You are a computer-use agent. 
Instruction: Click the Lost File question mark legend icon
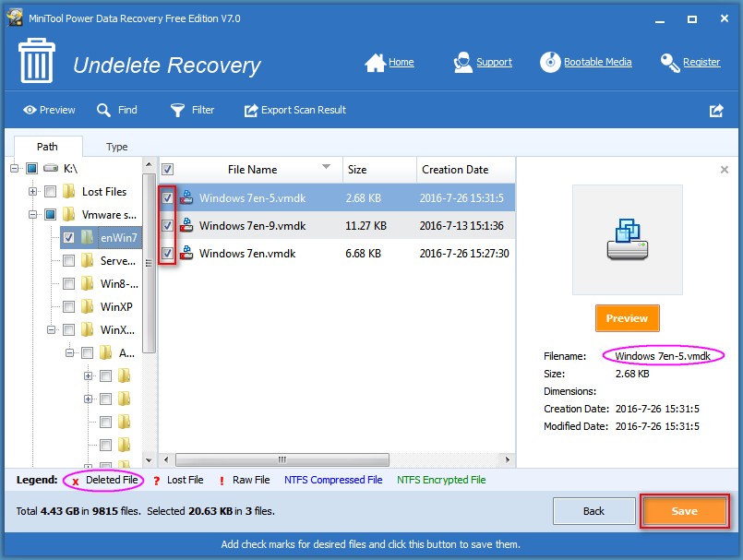[x=156, y=481]
